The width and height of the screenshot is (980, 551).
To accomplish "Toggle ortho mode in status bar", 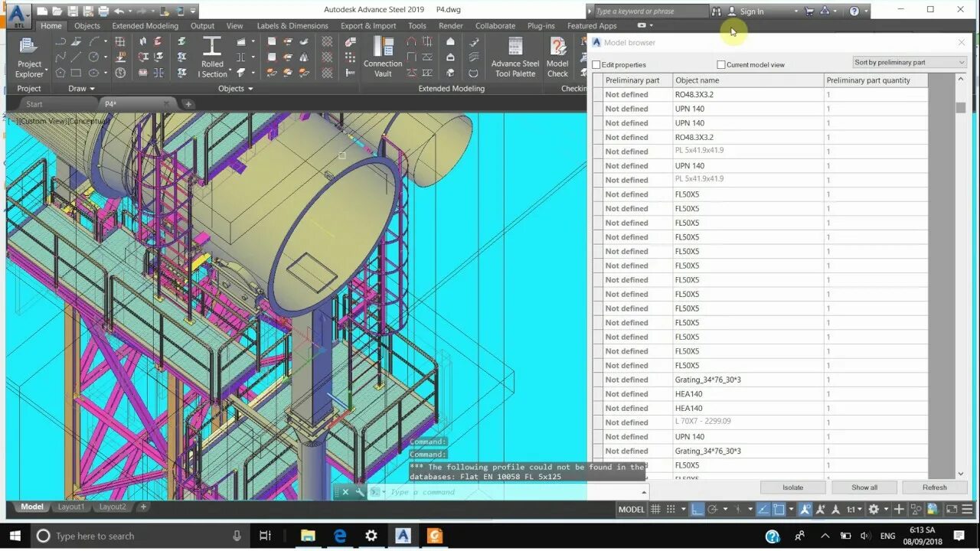I will [697, 509].
